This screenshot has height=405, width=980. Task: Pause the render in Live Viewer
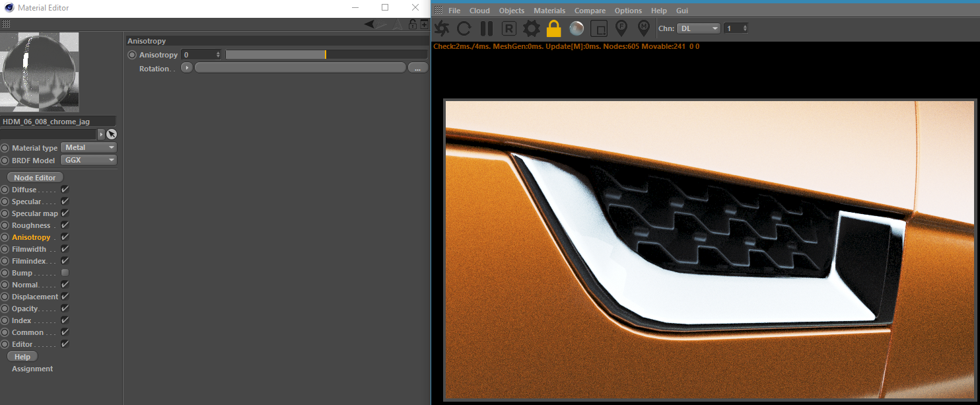(487, 28)
